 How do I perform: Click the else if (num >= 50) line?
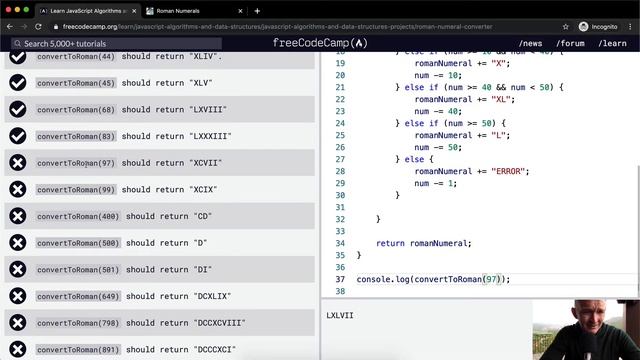coord(450,123)
